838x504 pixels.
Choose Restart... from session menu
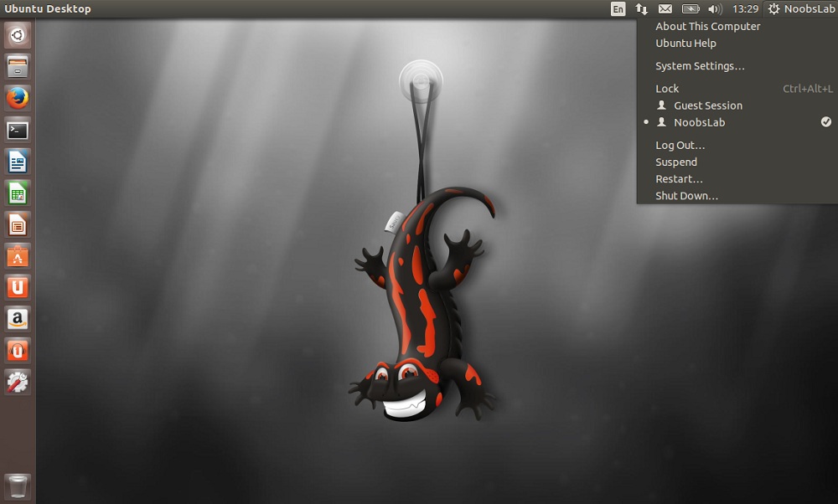point(679,179)
